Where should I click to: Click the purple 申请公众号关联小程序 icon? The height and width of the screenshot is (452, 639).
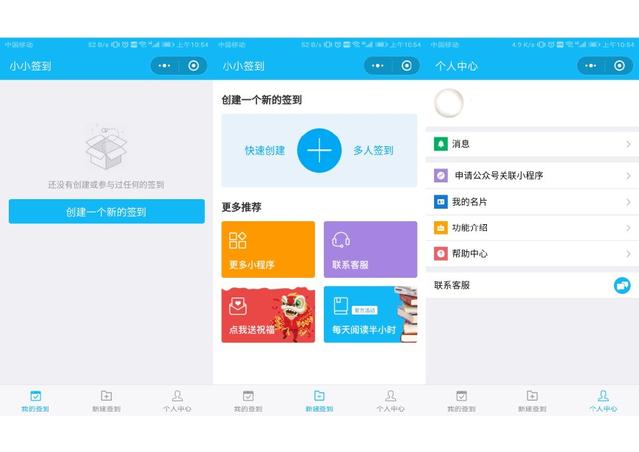[x=441, y=176]
